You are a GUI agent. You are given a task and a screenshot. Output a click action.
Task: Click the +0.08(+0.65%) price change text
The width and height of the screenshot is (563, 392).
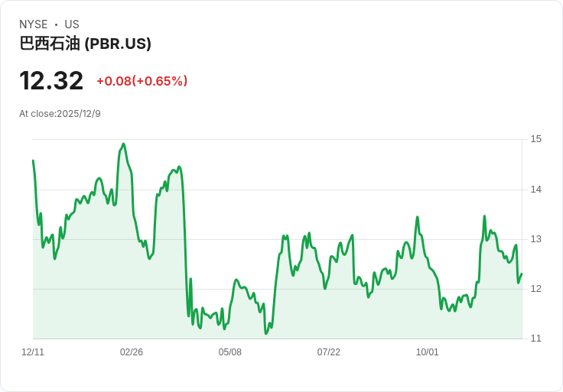[142, 81]
